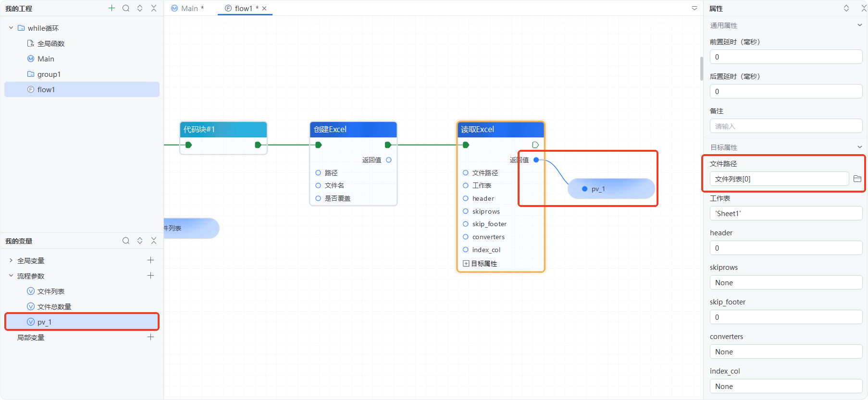Viewport: 868px width, 400px height.
Task: Search in the 我的变量 panel
Action: tap(126, 241)
